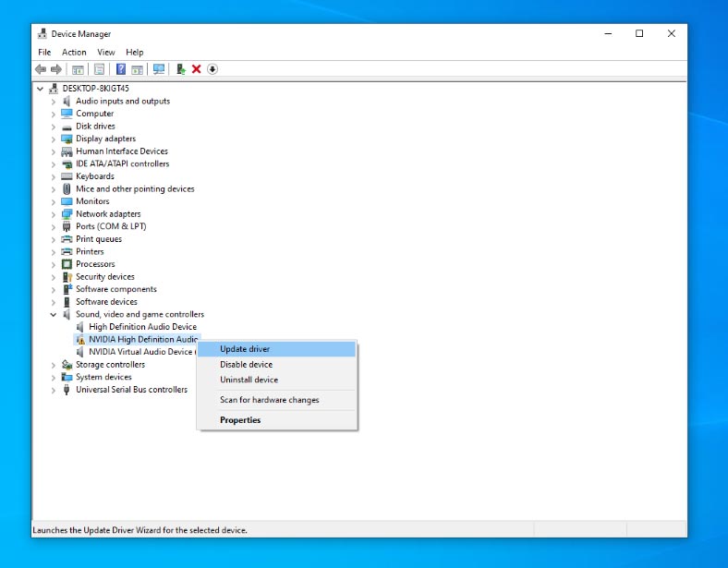
Task: Expand Software components arrow
Action: 54,290
